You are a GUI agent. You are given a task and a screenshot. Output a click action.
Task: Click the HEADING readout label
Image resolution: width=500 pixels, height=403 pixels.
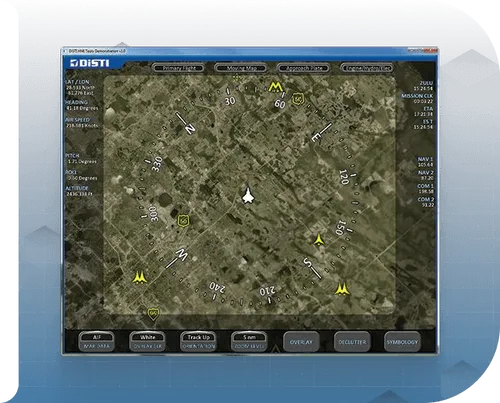[77, 102]
